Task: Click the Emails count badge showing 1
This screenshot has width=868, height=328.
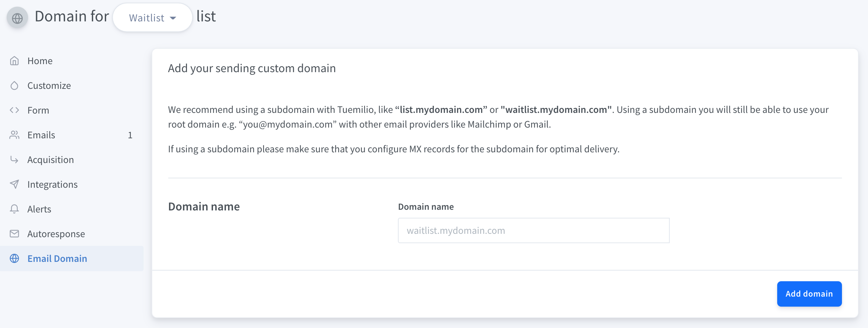Action: [130, 135]
